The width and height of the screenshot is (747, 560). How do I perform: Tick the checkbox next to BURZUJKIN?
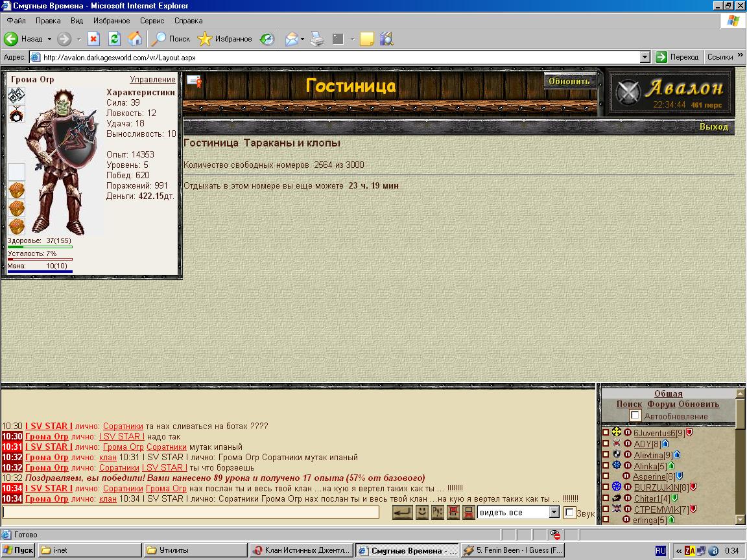[x=606, y=487]
